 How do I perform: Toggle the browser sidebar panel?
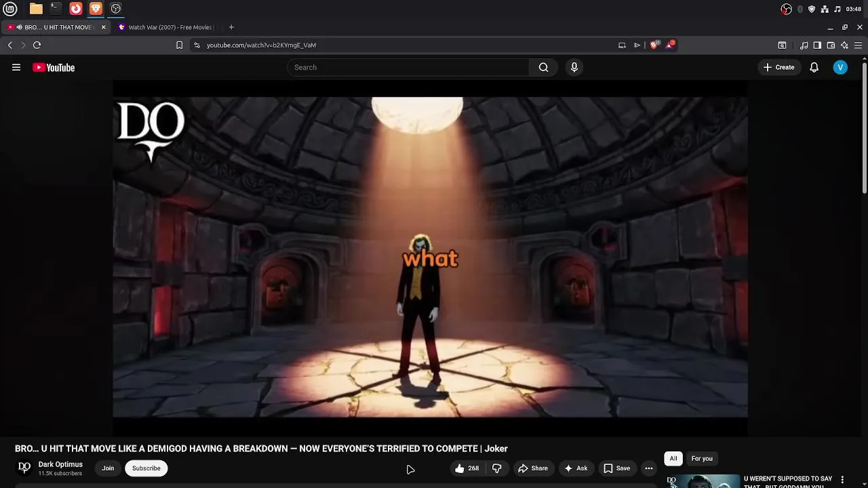[817, 45]
